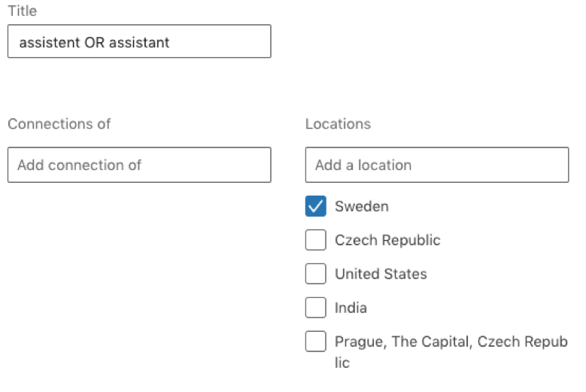Click the United States label text
This screenshot has height=392, width=586.
coord(381,274)
